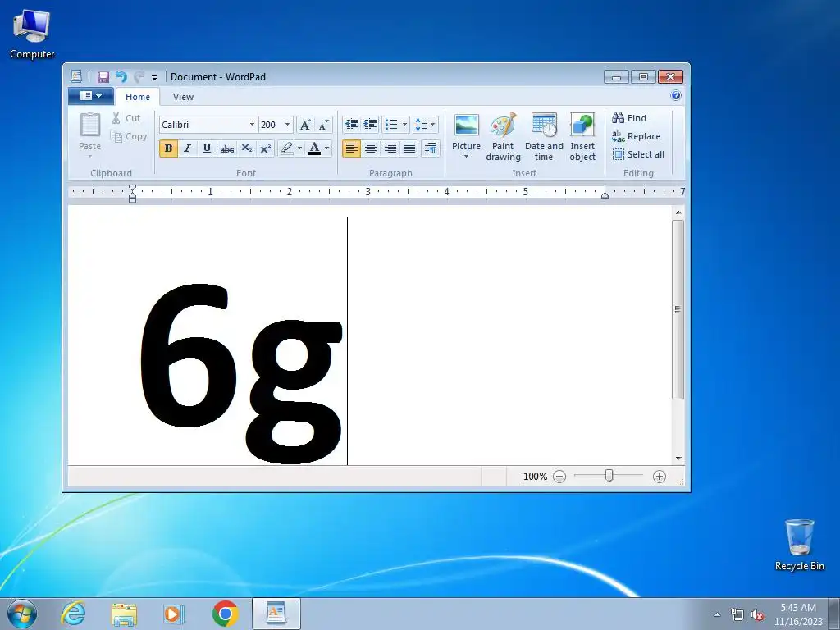This screenshot has height=630, width=840.
Task: Click the Grow font icon
Action: (x=305, y=125)
